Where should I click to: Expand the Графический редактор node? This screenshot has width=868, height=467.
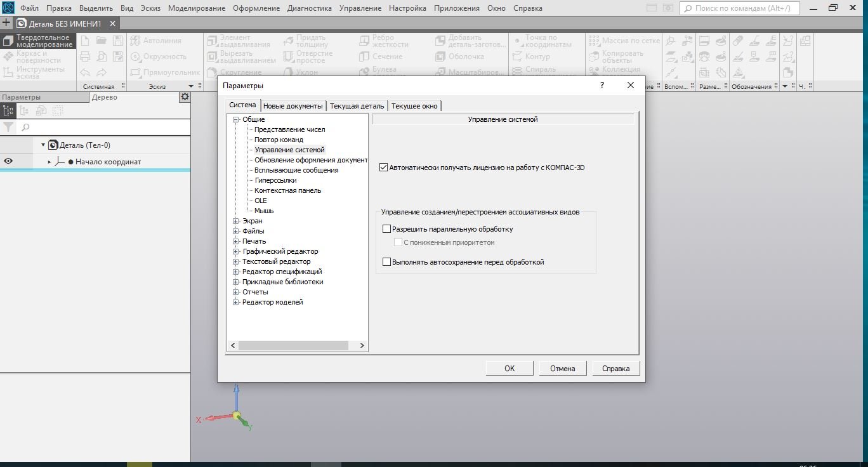click(x=236, y=251)
